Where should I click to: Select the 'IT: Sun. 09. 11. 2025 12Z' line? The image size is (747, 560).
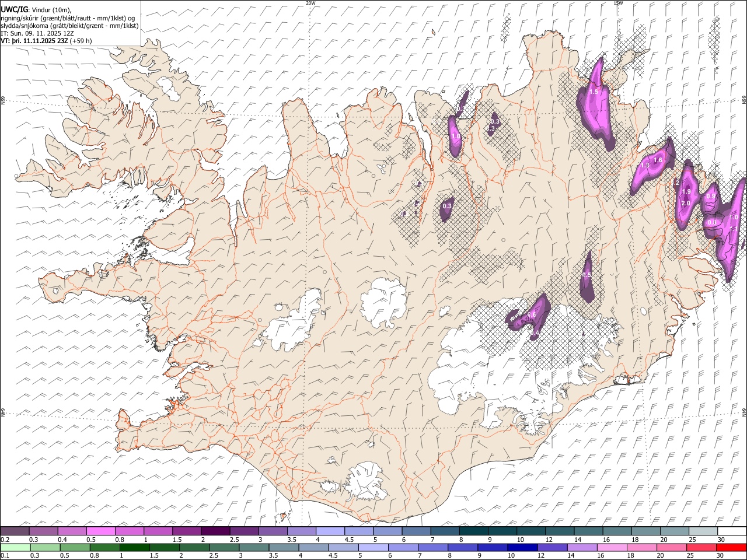(x=37, y=33)
